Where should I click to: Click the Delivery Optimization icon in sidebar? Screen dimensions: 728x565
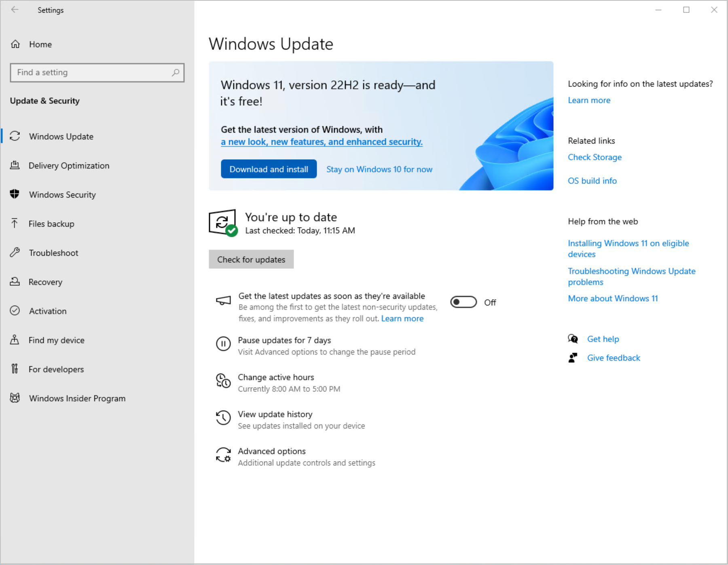(15, 165)
